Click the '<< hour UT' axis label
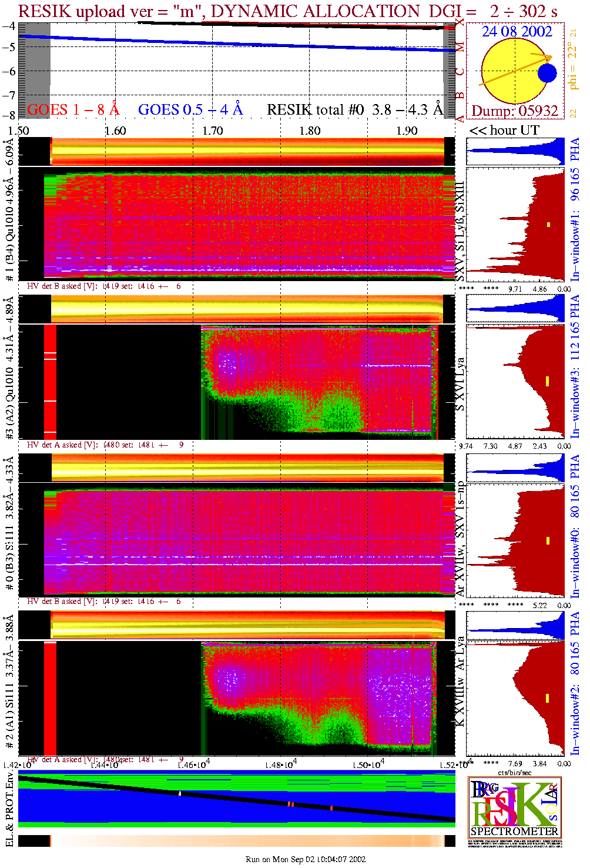The width and height of the screenshot is (590, 868). (x=504, y=130)
